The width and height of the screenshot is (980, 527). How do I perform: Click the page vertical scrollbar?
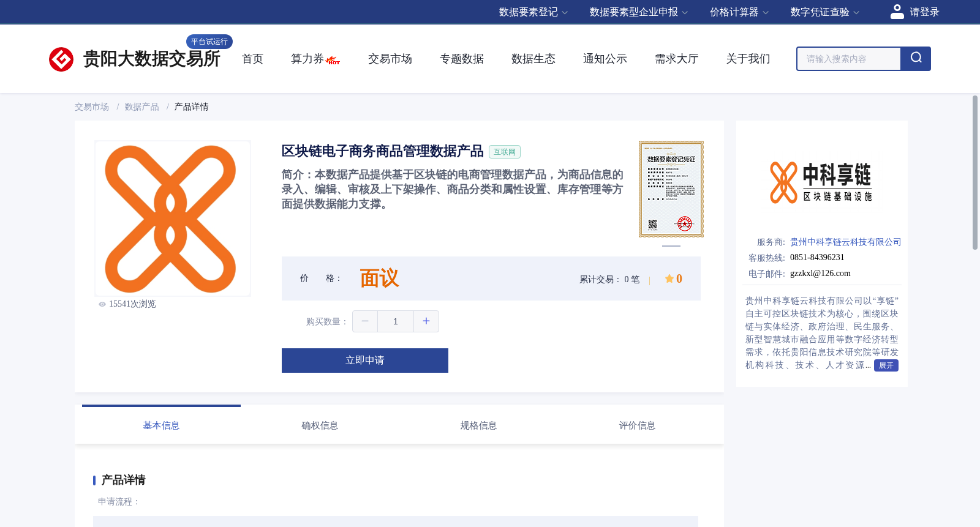[975, 173]
